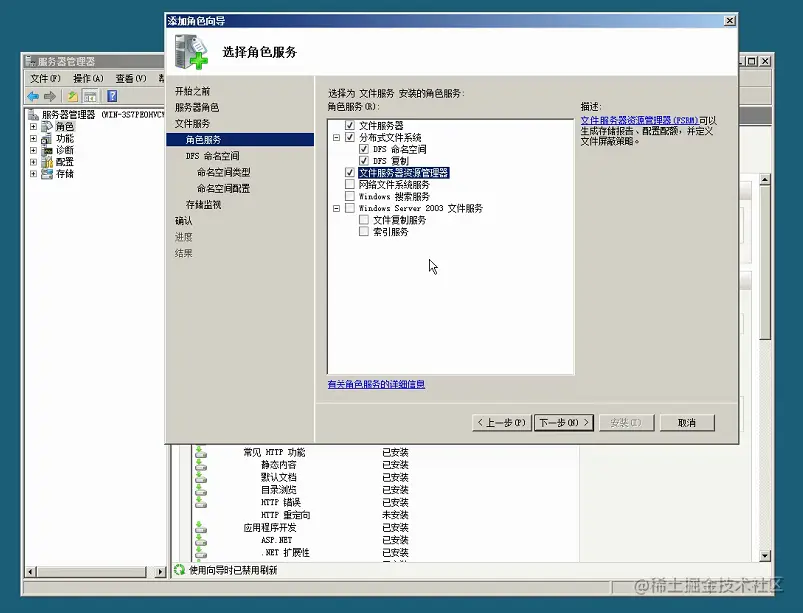
Task: Select the 功能 node icon in tree
Action: point(47,138)
